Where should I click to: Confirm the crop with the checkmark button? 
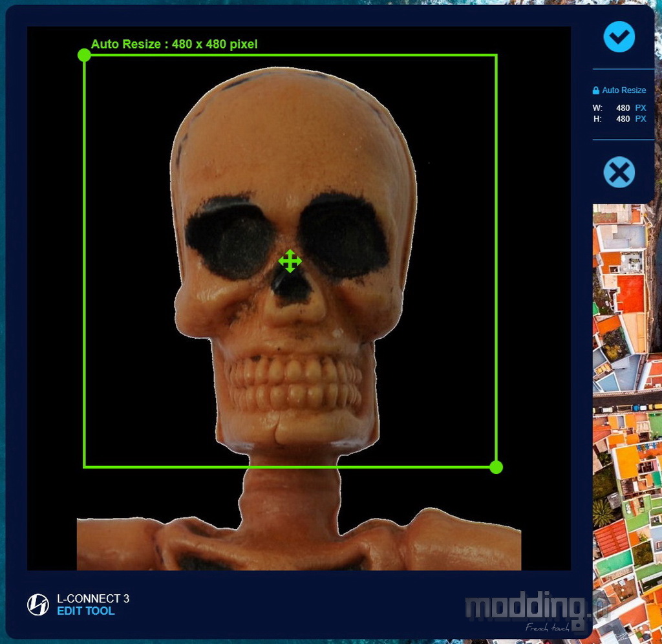pyautogui.click(x=619, y=37)
